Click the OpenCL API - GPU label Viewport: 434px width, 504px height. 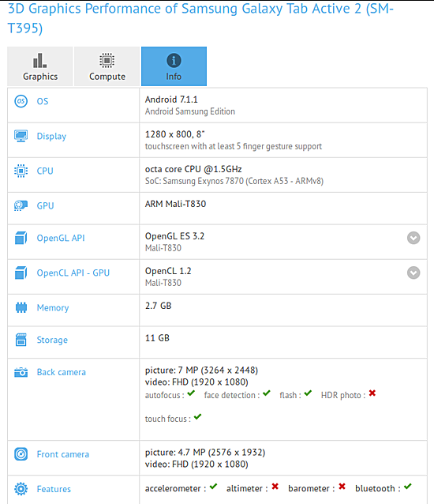[73, 273]
